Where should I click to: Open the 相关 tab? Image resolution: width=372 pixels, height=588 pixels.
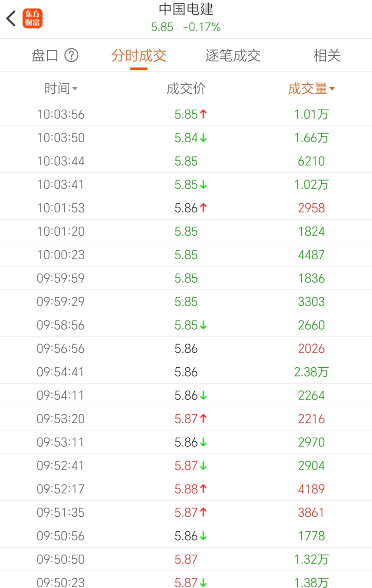(x=327, y=55)
